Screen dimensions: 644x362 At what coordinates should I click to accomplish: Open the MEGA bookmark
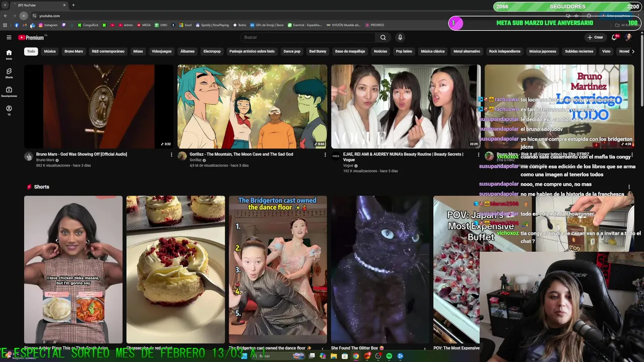143,25
